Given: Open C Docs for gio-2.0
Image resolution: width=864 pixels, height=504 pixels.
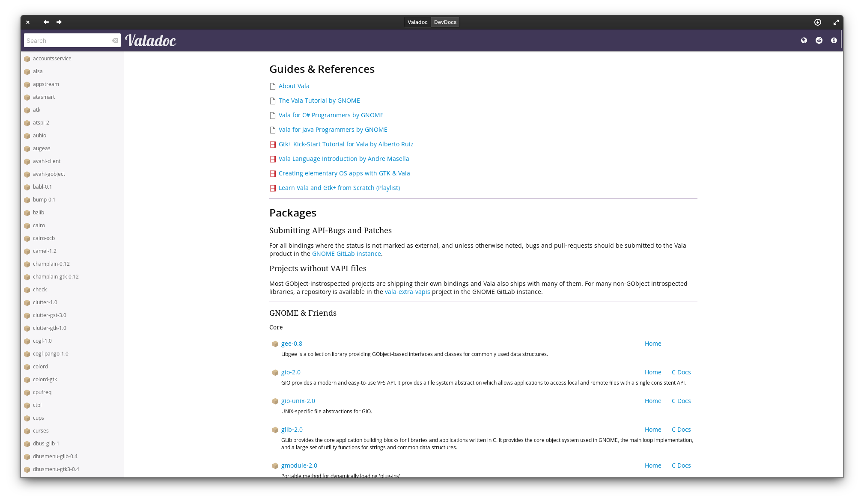Looking at the screenshot, I should point(681,372).
